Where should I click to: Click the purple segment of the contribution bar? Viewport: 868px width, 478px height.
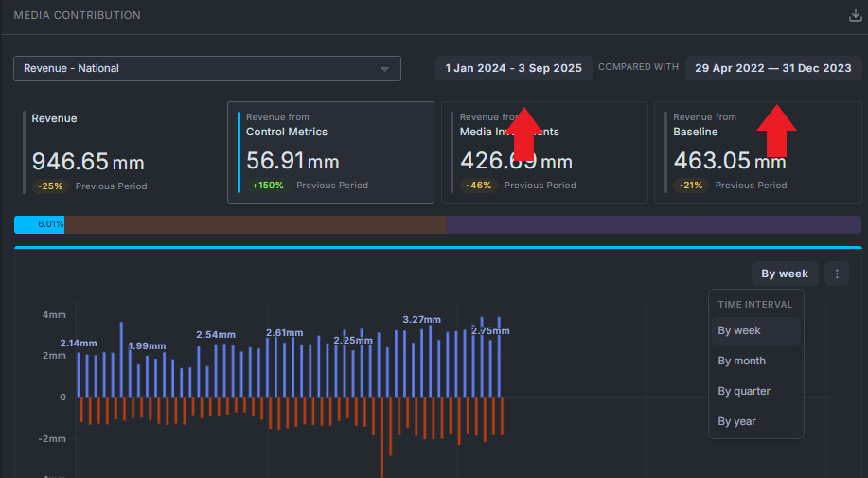click(654, 224)
